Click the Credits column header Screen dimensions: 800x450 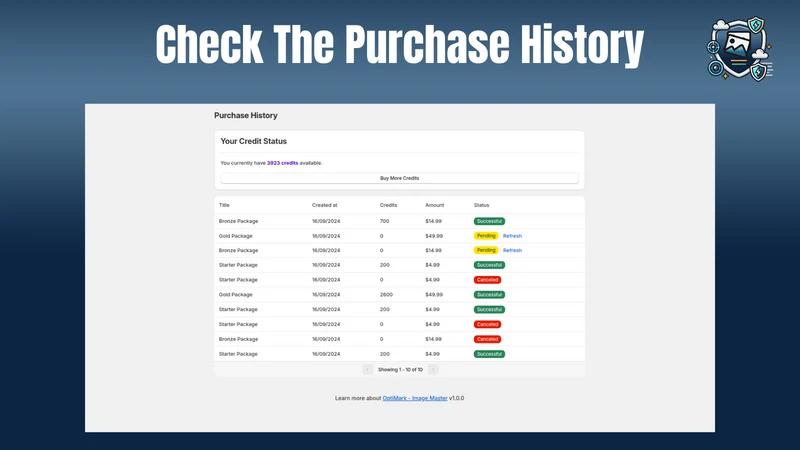(x=388, y=205)
